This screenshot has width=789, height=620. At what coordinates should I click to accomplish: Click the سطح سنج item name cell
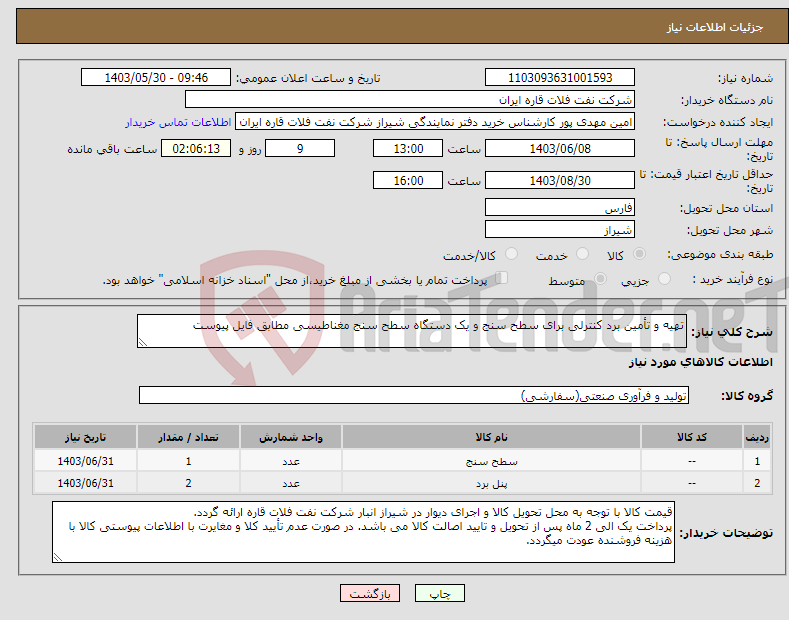[491, 461]
